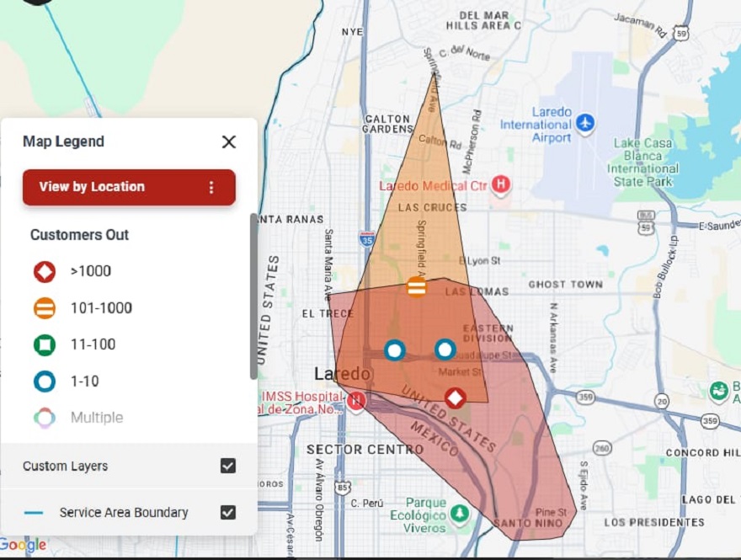The image size is (741, 560).
Task: Click the Laredo Medical Ctr hospital icon
Action: [x=502, y=184]
